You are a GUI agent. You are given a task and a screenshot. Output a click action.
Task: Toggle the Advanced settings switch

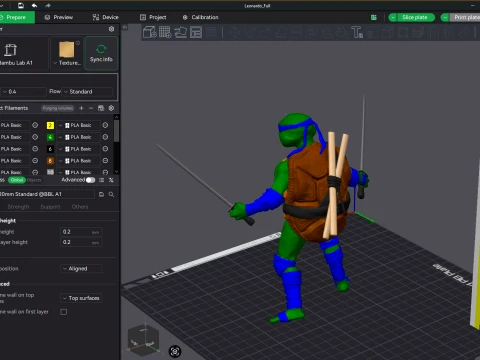[90, 180]
